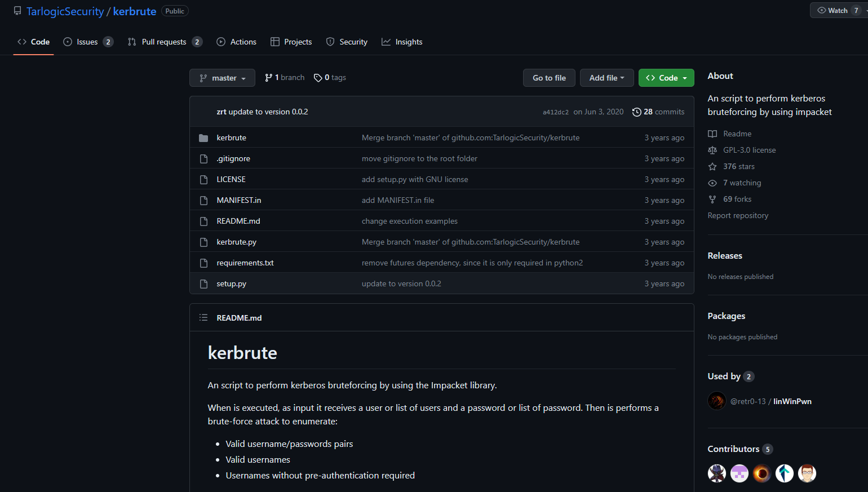Click the file icon for requirements.txt

(x=203, y=263)
